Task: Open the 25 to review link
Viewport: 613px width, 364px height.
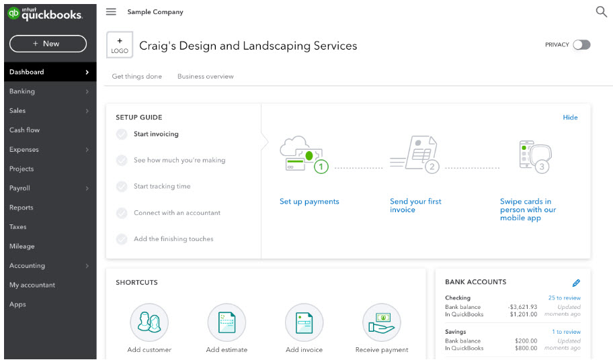Action: (564, 298)
